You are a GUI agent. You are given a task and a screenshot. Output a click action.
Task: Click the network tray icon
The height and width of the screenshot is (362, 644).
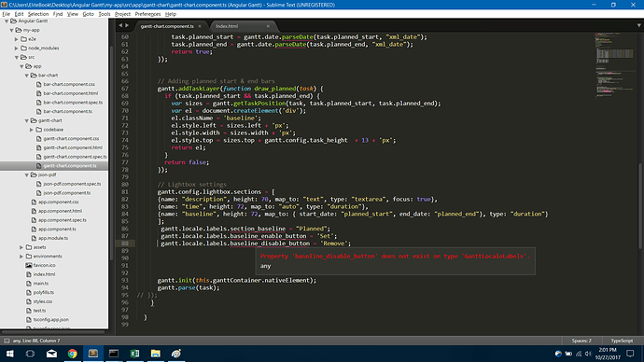click(x=579, y=354)
